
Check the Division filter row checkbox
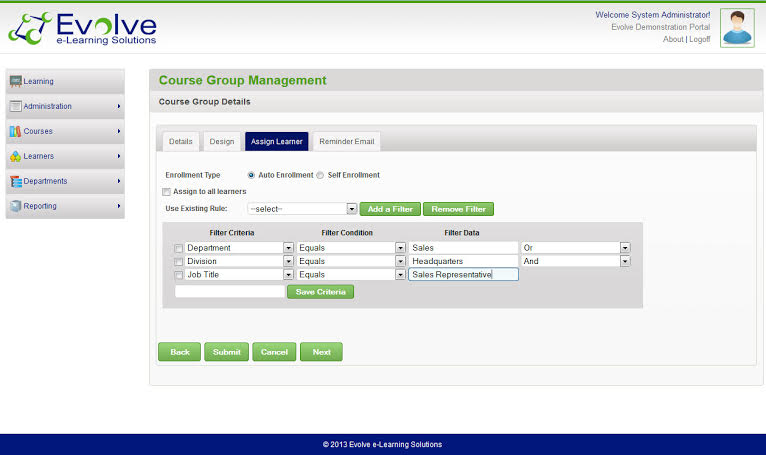click(x=178, y=261)
